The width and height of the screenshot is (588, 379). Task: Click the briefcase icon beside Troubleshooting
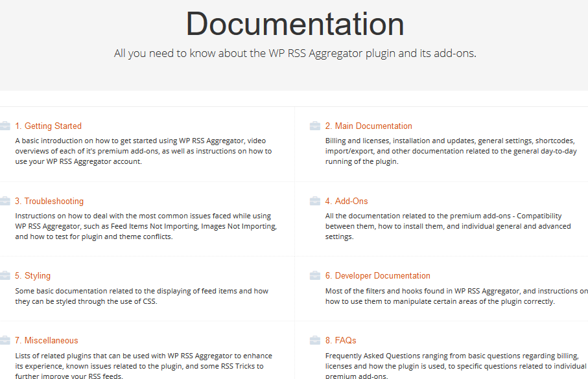tap(5, 201)
